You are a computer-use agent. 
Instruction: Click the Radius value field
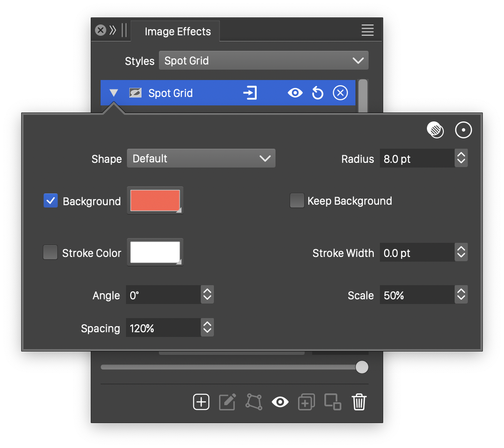point(417,159)
